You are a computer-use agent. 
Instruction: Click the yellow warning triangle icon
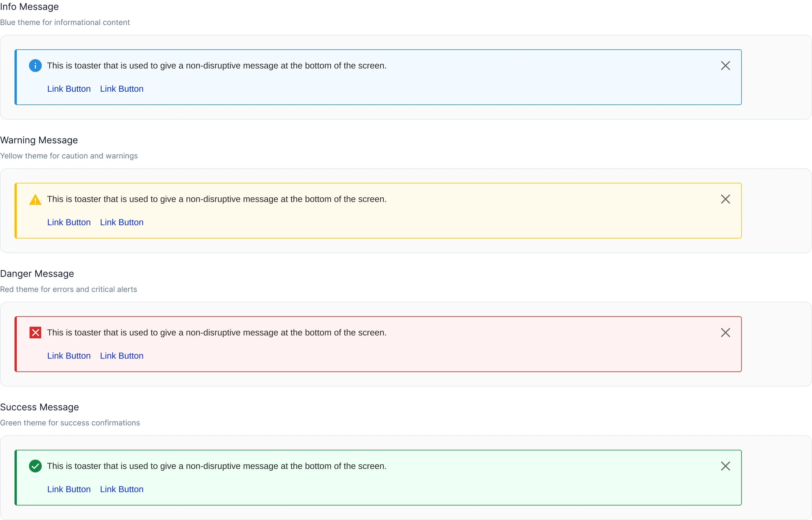click(x=35, y=200)
